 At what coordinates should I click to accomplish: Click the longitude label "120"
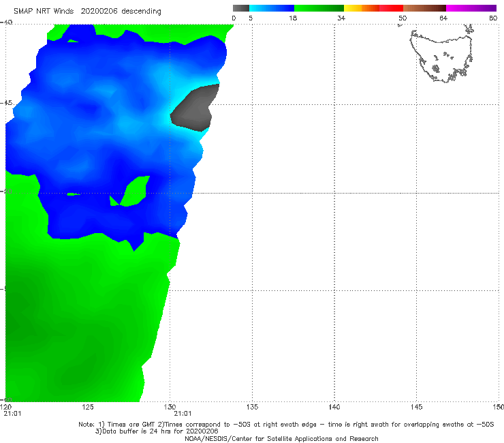tap(5, 407)
